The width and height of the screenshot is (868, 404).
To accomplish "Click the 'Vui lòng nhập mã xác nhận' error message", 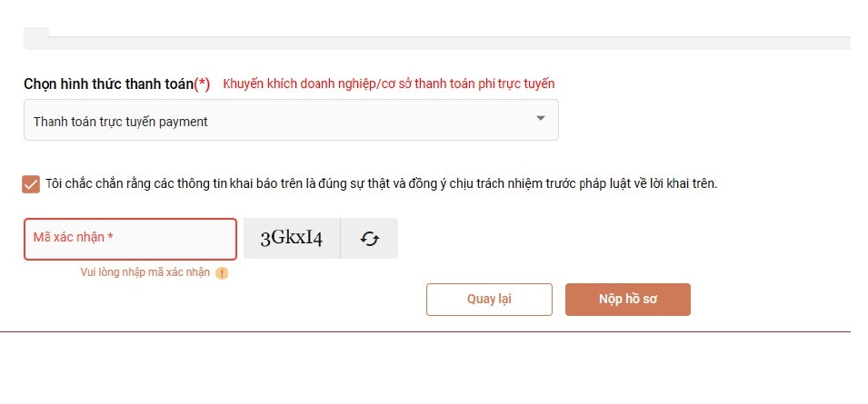I will point(145,272).
